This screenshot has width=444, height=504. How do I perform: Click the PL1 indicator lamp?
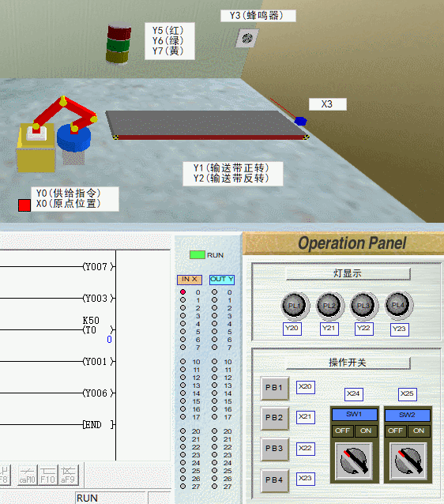(294, 306)
